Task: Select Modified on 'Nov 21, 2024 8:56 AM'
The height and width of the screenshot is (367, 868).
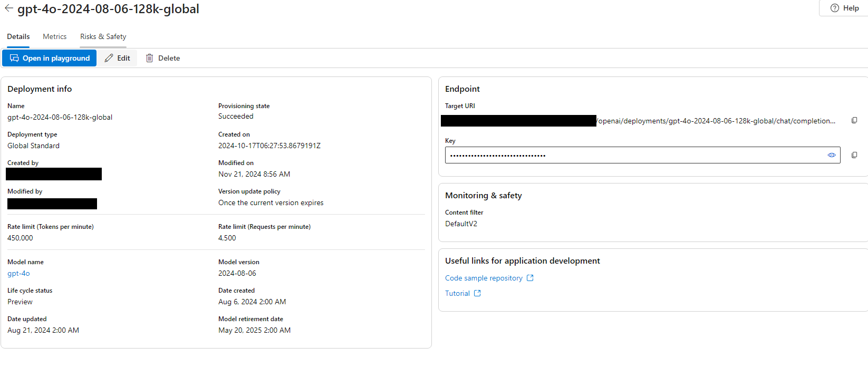Action: coord(254,174)
